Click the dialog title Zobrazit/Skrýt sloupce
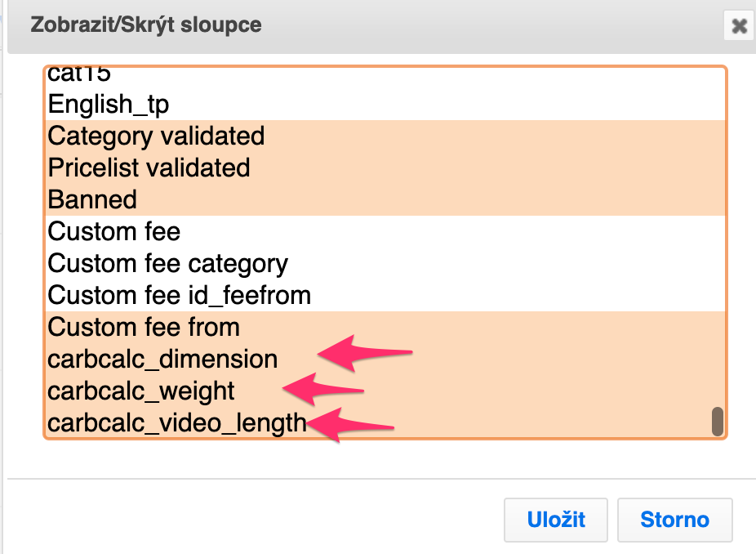This screenshot has height=554, width=756. [x=146, y=25]
